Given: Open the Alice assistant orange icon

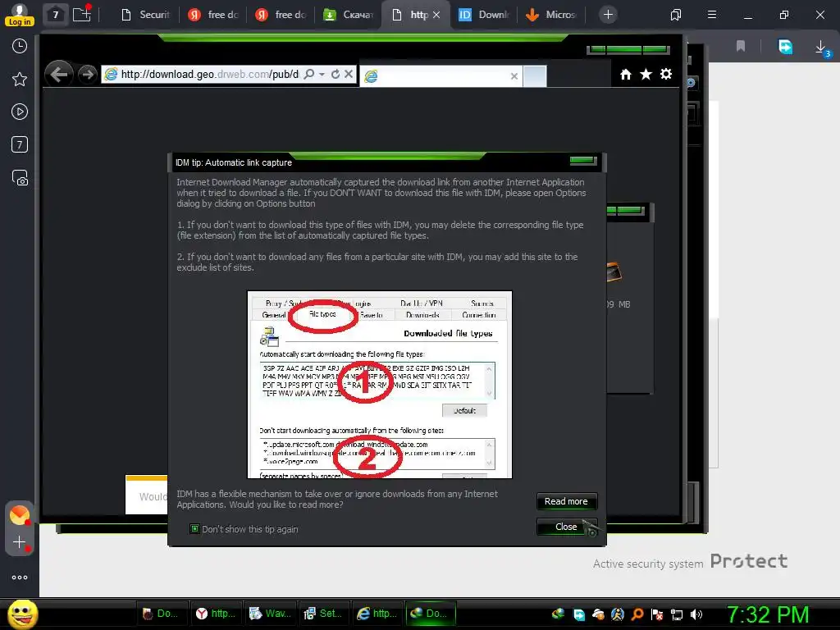Looking at the screenshot, I should pyautogui.click(x=20, y=515).
